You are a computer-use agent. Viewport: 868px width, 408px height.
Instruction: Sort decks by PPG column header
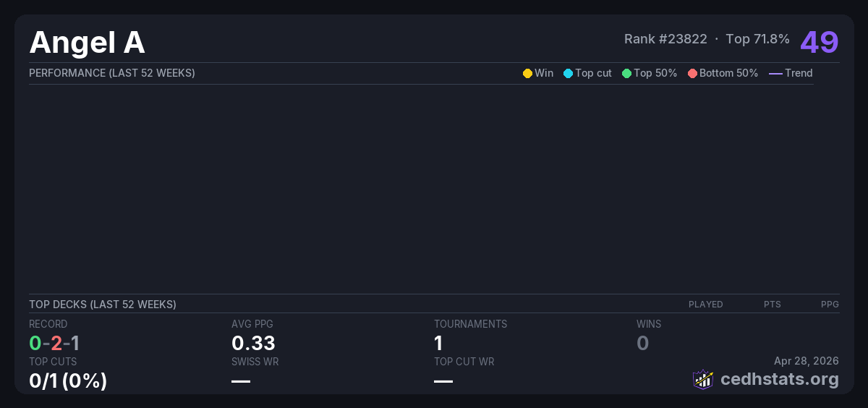[x=830, y=305]
